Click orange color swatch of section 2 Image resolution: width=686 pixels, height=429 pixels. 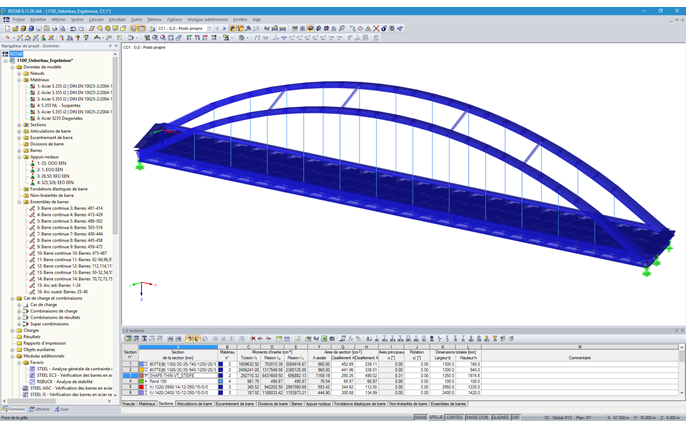tap(141, 370)
